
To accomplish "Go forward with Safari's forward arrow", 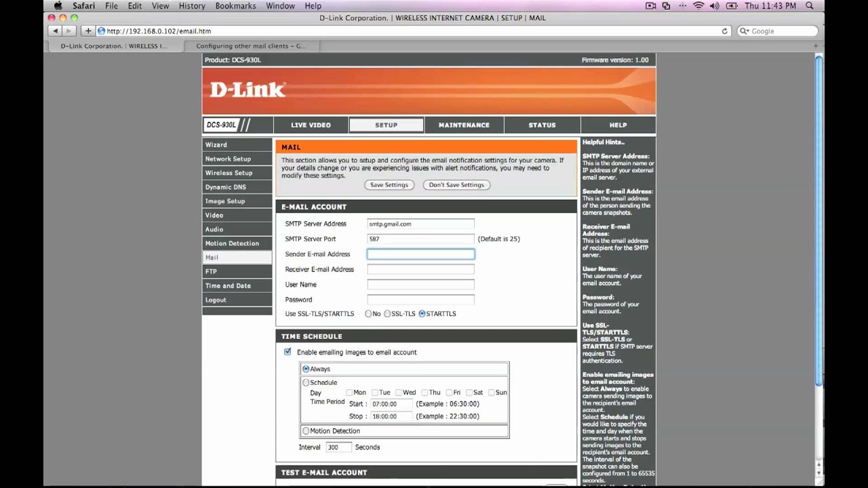I will click(68, 31).
